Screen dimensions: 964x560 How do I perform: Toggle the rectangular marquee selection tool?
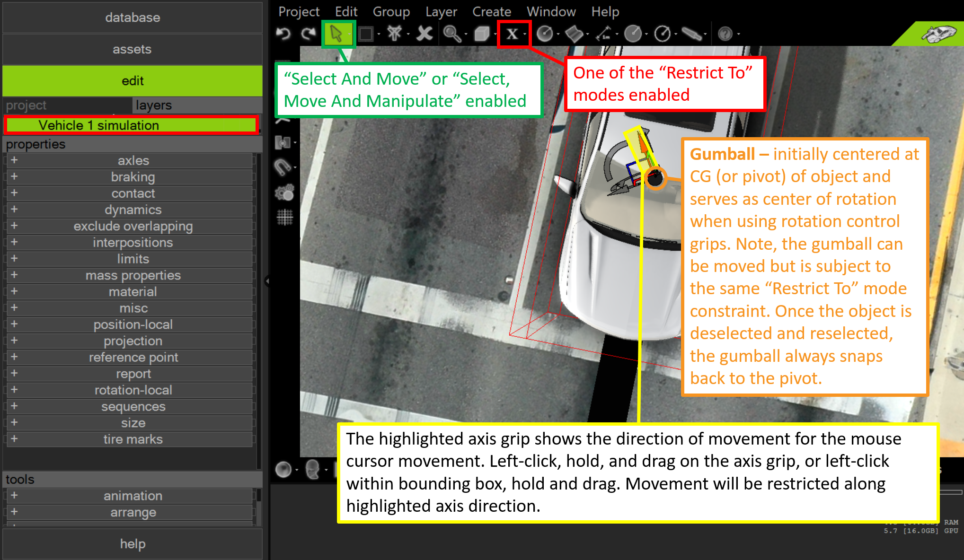click(x=365, y=34)
